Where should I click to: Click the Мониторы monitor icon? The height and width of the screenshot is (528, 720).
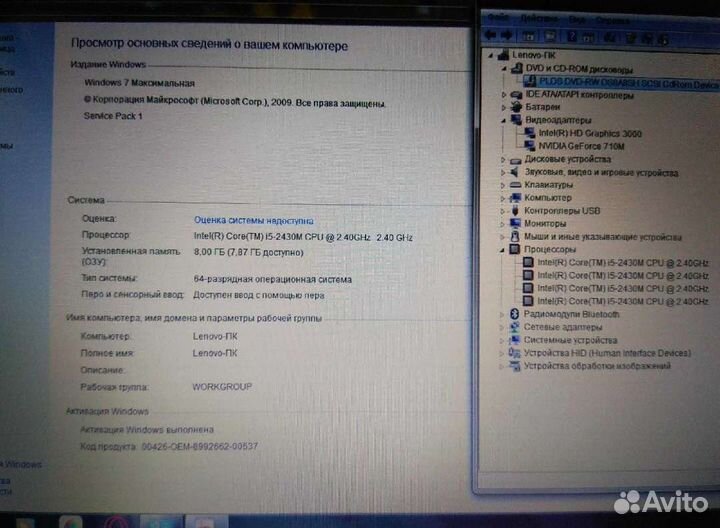515,224
